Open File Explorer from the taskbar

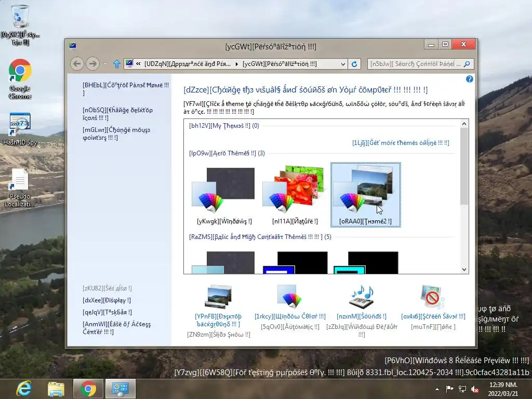click(56, 389)
